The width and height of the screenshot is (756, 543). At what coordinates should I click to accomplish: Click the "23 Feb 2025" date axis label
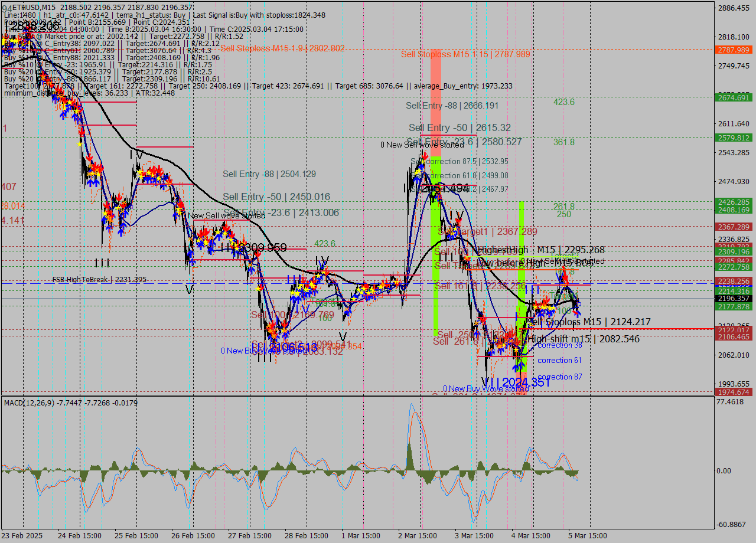(21, 536)
